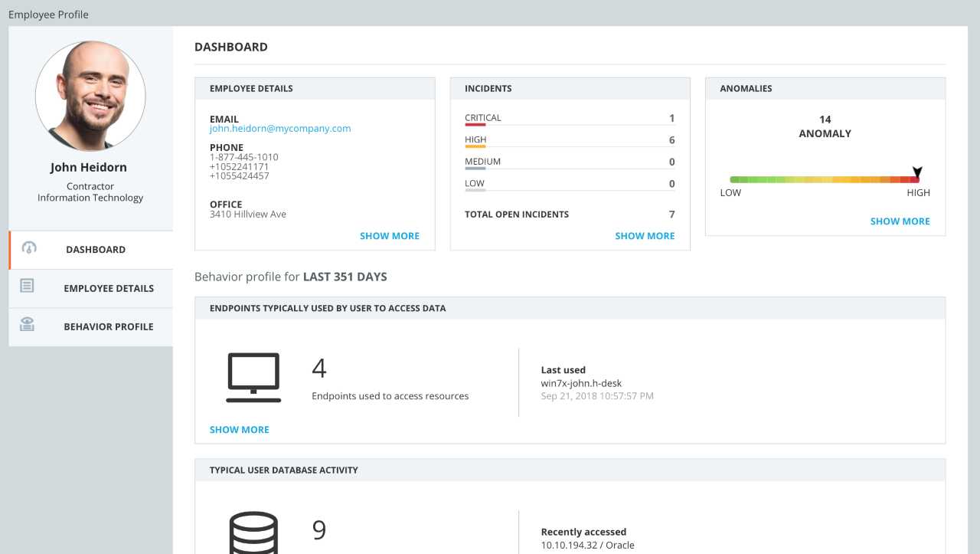
Task: Click phone number +1052241171
Action: [240, 166]
